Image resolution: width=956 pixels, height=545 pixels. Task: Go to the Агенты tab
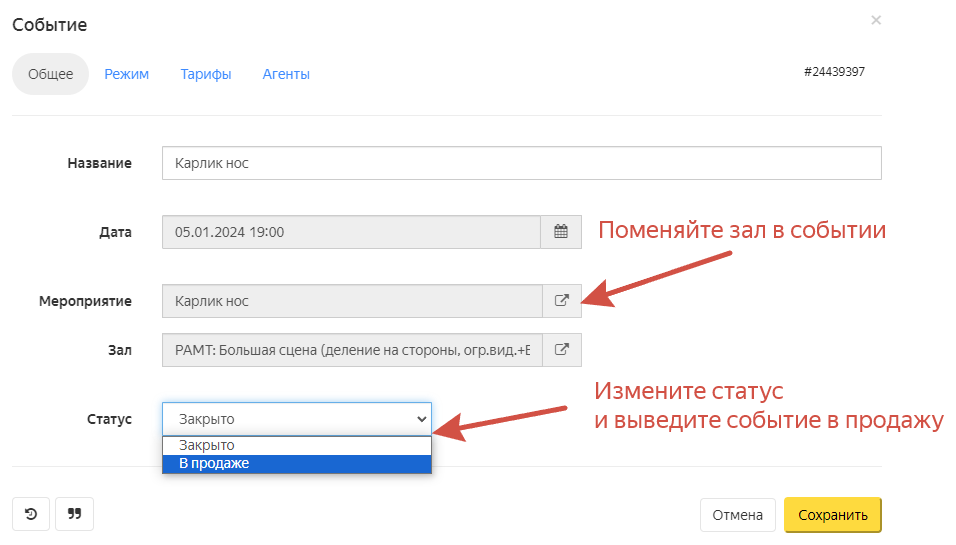point(286,74)
